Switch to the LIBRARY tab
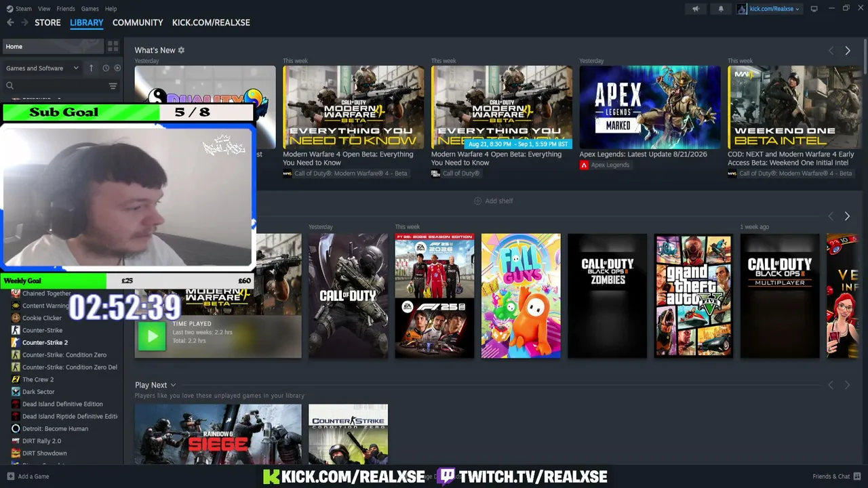The width and height of the screenshot is (868, 488). tap(87, 22)
